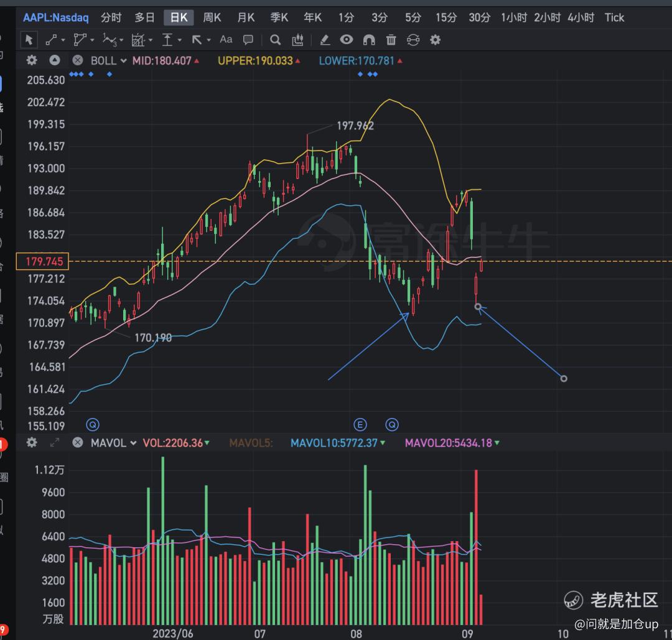This screenshot has height=640, width=672.
Task: Add a comment bubble annotation
Action: point(248,40)
